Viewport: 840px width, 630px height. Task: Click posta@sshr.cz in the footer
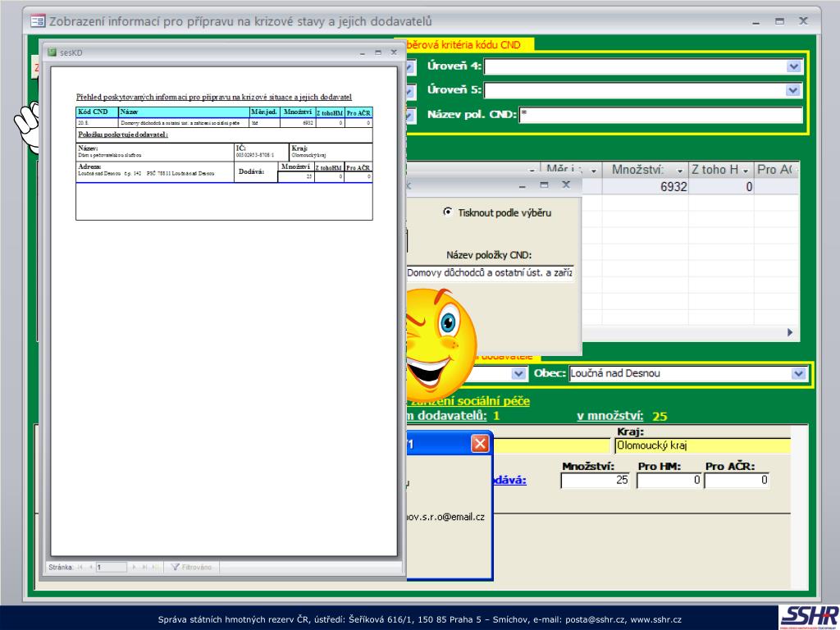coord(595,619)
